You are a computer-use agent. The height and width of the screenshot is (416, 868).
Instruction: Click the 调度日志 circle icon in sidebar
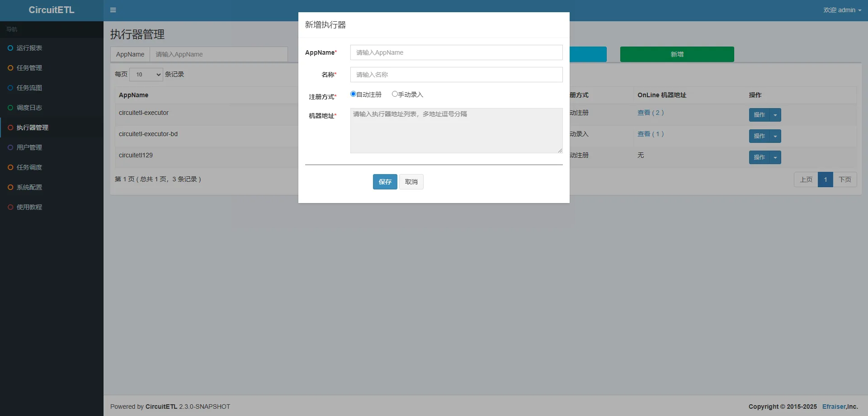(x=10, y=108)
